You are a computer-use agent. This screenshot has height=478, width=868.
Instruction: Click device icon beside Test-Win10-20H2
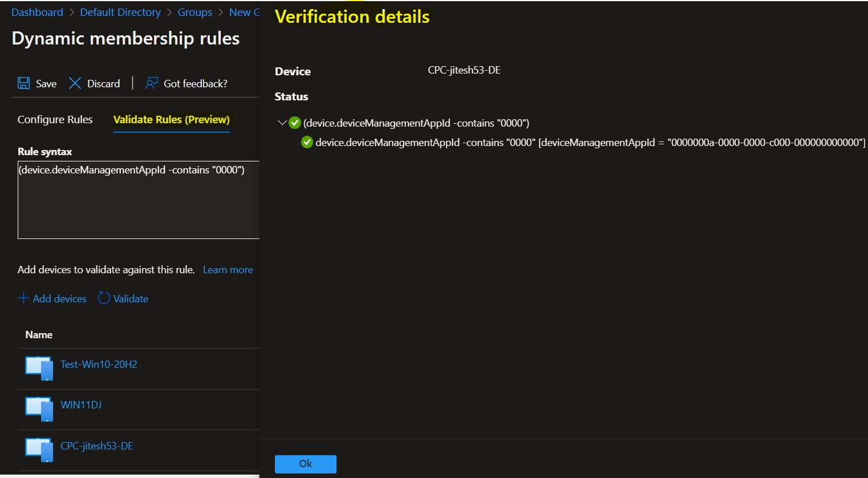coord(39,368)
